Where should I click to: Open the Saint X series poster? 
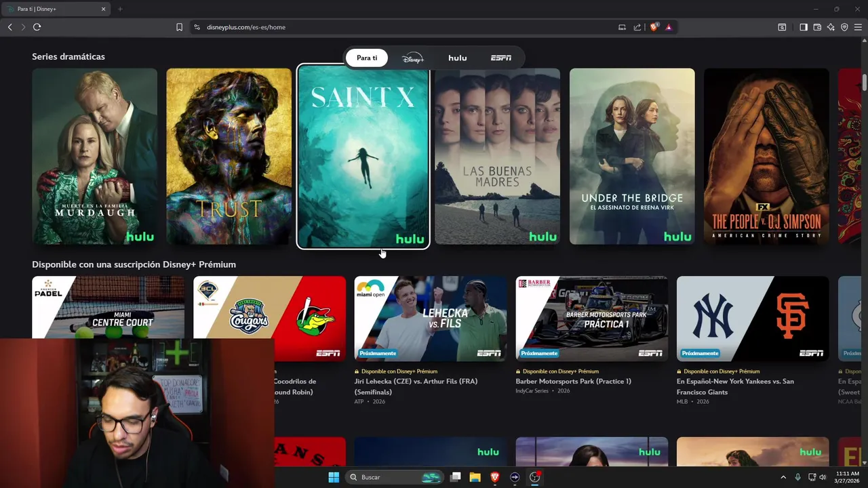point(363,157)
